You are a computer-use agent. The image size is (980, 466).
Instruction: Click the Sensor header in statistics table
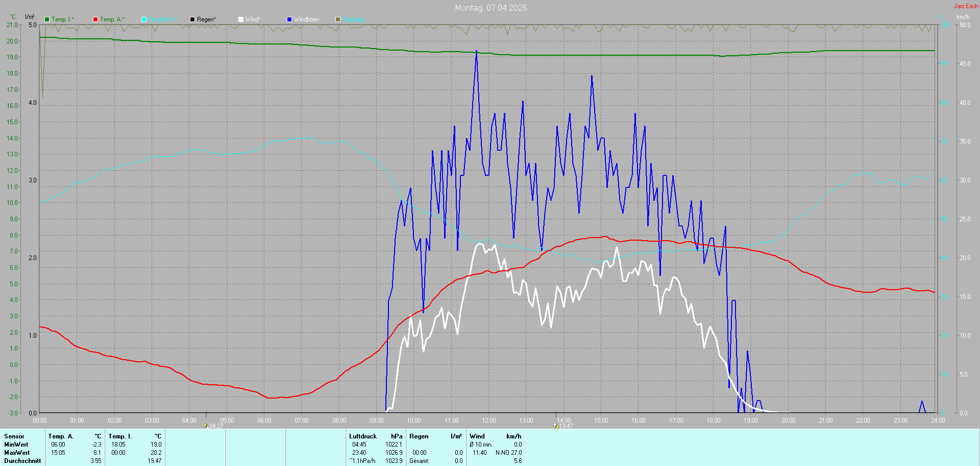[x=14, y=436]
